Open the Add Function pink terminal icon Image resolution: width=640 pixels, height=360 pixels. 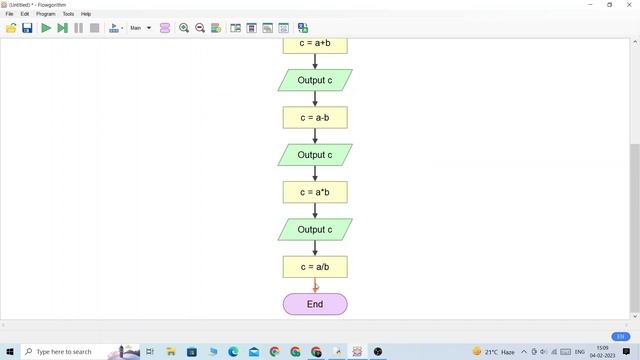[x=164, y=28]
